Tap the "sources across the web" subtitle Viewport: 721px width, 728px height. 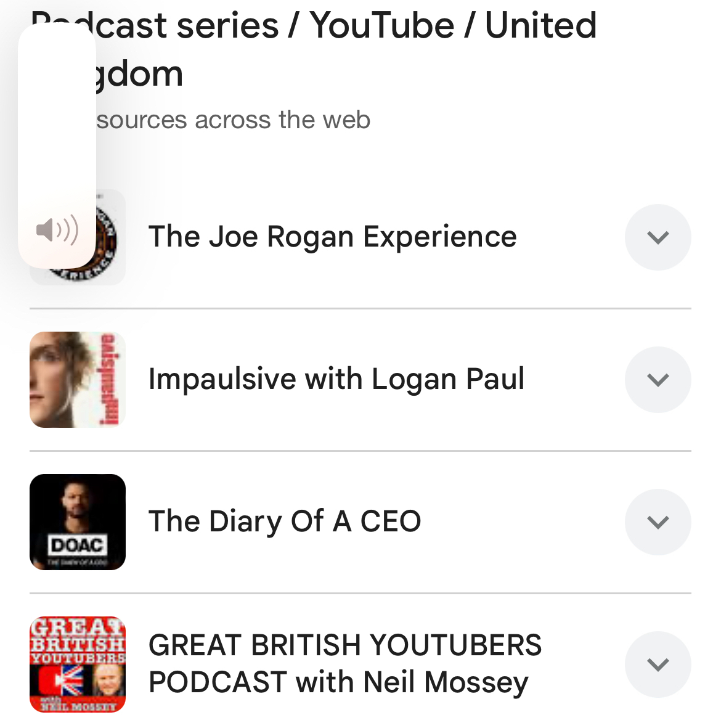coord(234,120)
